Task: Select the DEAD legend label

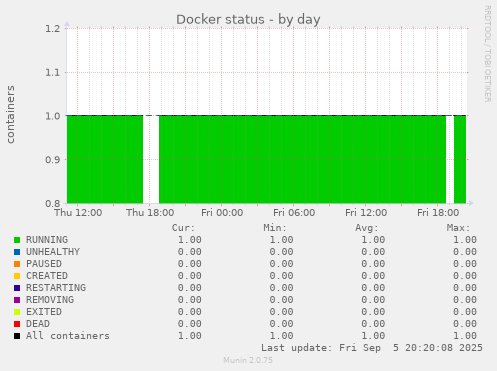Action: 38,324
